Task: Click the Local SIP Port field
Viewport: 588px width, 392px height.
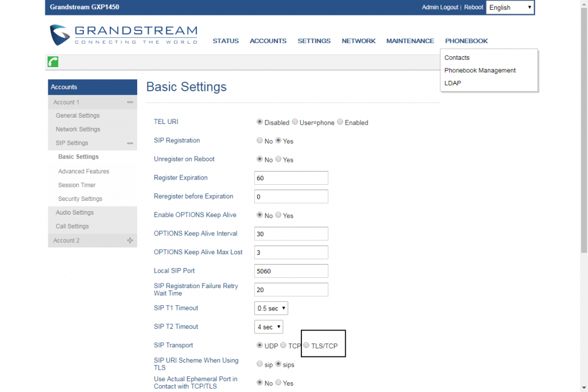Action: (291, 271)
